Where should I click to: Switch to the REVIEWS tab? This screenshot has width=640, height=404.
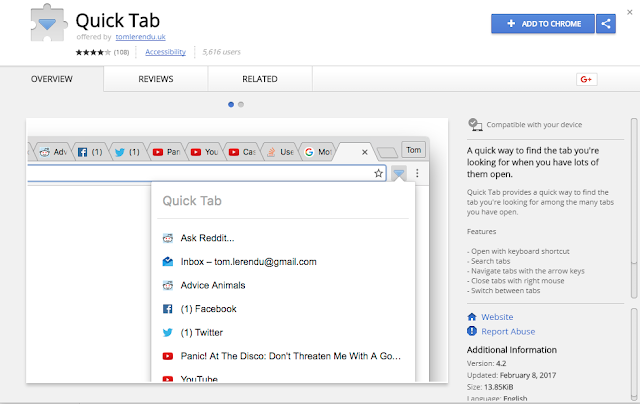(156, 79)
